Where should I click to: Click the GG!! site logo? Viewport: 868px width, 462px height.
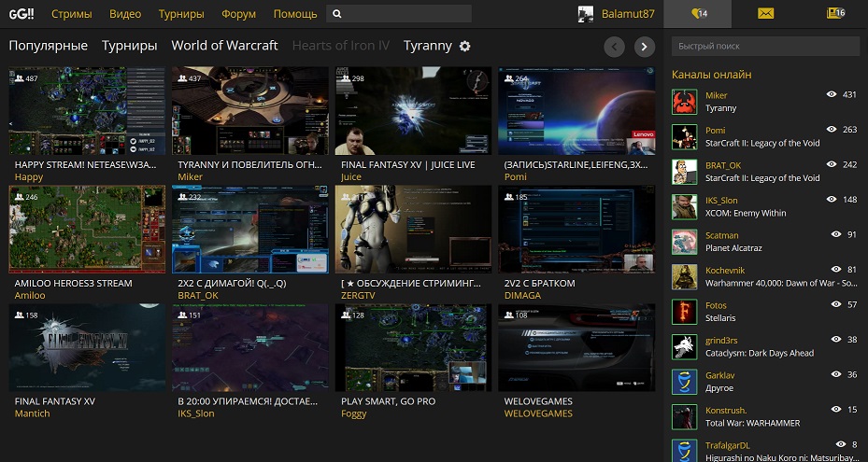(x=21, y=14)
